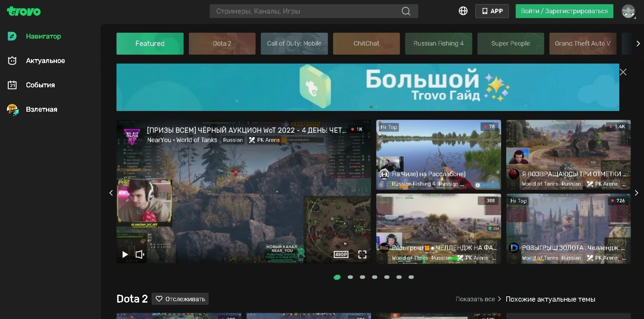Viewport: 644px width, 319px height.
Task: Click avatar on ТРИ ОТМЕТКИ stream card
Action: 514,174
